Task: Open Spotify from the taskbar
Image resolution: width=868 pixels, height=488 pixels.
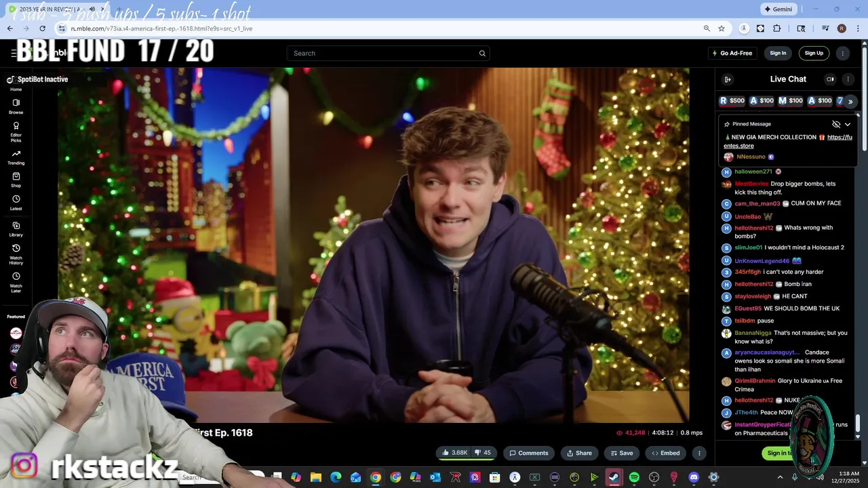Action: [x=634, y=477]
